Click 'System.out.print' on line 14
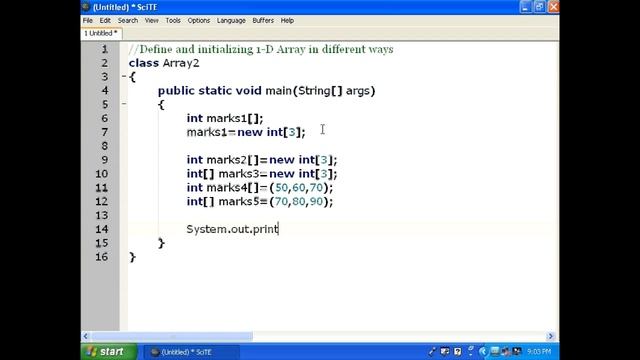The height and width of the screenshot is (360, 640). click(x=232, y=229)
